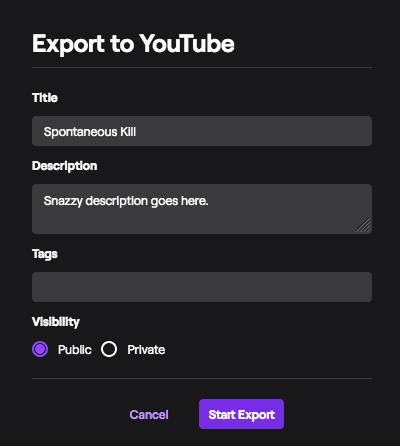
Task: Click the Cancel link
Action: point(149,414)
